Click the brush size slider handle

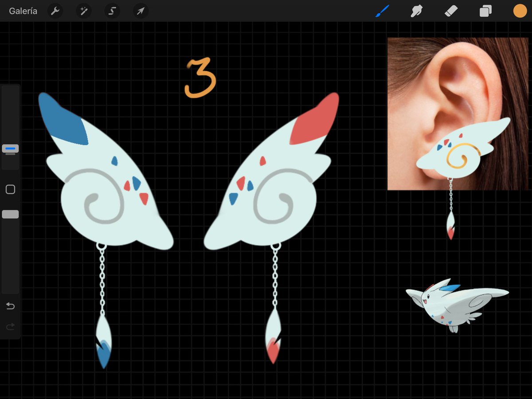click(10, 149)
